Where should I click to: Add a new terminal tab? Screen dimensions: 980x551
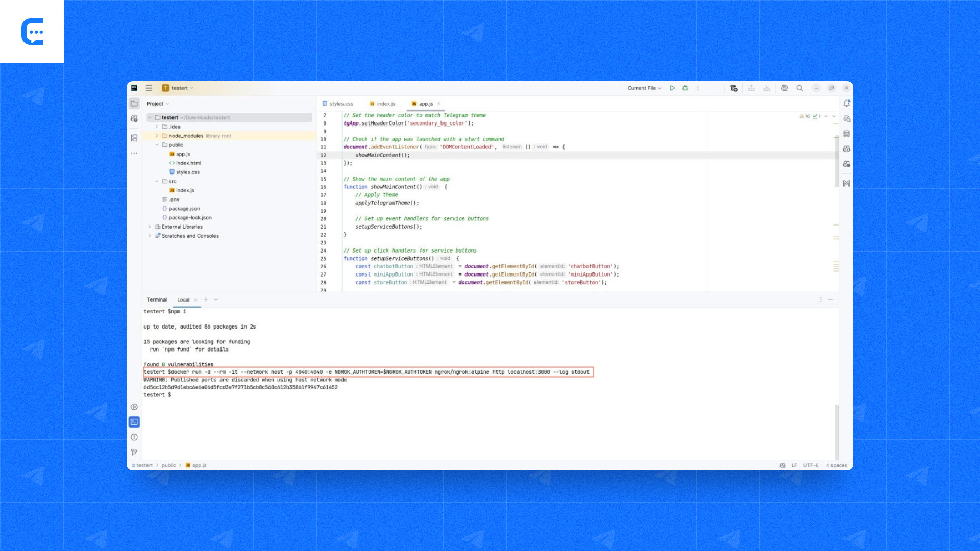pyautogui.click(x=206, y=299)
